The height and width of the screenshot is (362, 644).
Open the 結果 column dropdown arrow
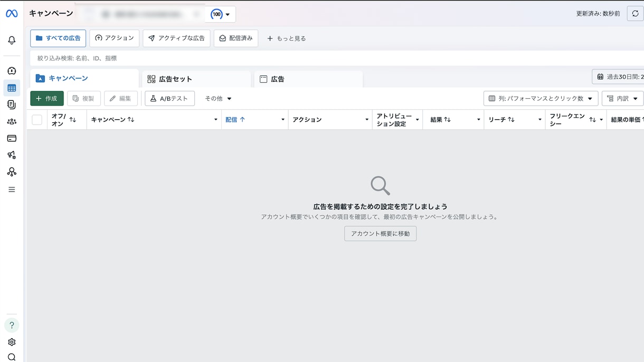click(x=478, y=120)
